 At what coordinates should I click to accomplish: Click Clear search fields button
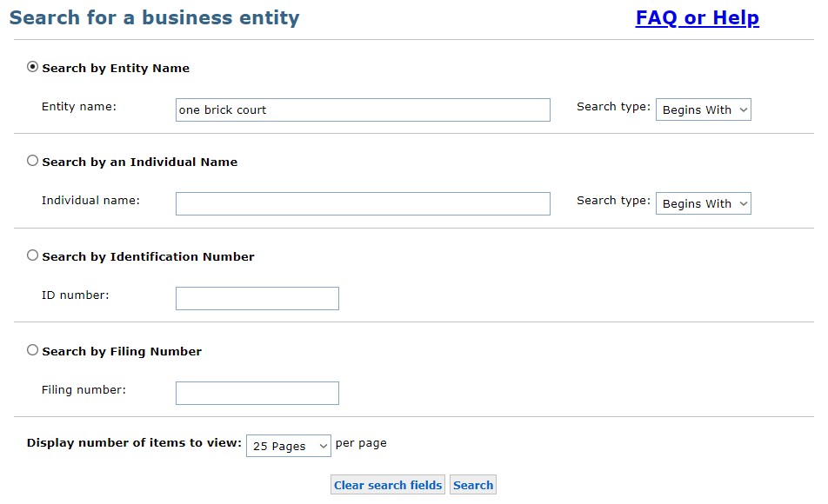tap(388, 485)
